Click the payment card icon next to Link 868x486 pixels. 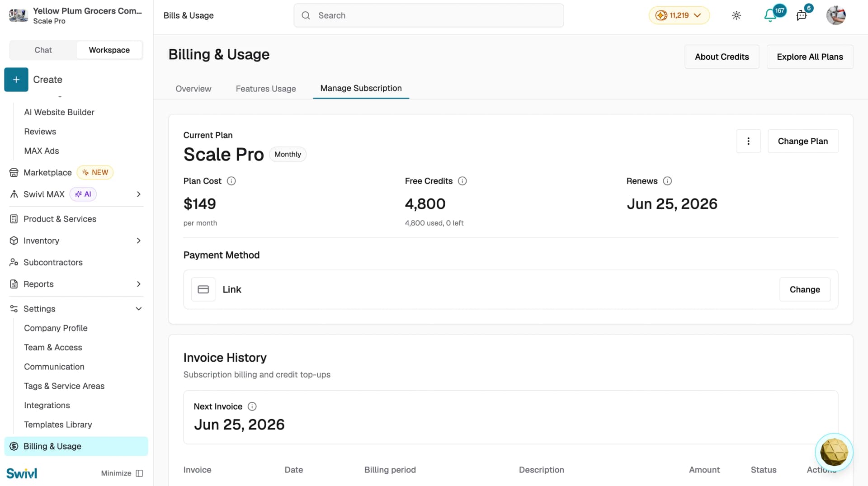203,289
